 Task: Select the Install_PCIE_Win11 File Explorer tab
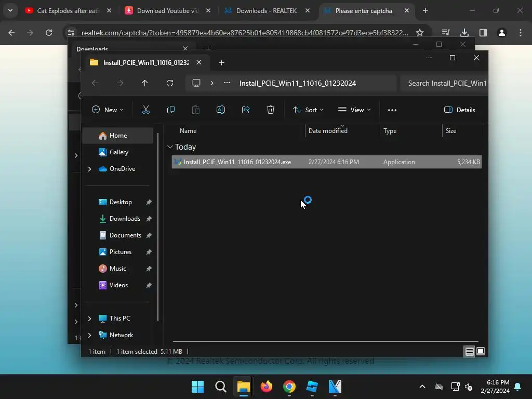(146, 63)
